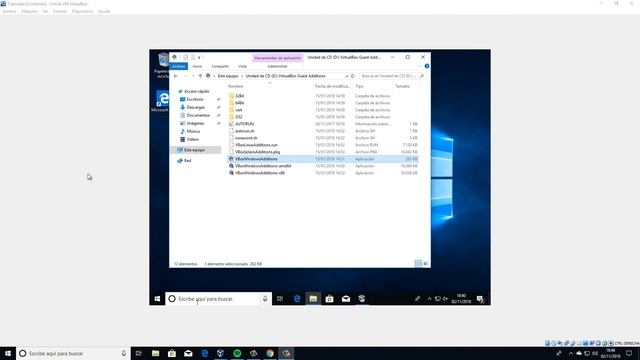Open the VirtualBox Ayuda menu
The image size is (640, 360).
coord(104,11)
